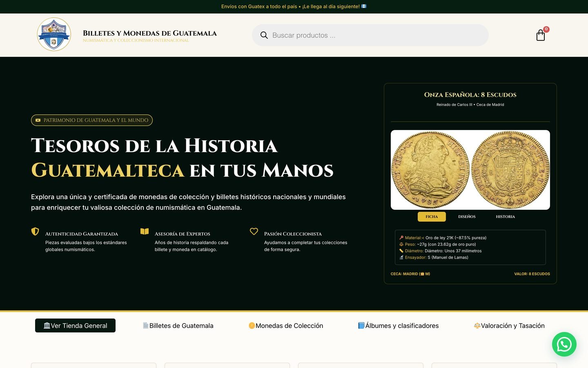Screen dimensions: 588x368
Task: Switch to the HISTORIA tab
Action: tap(506, 217)
